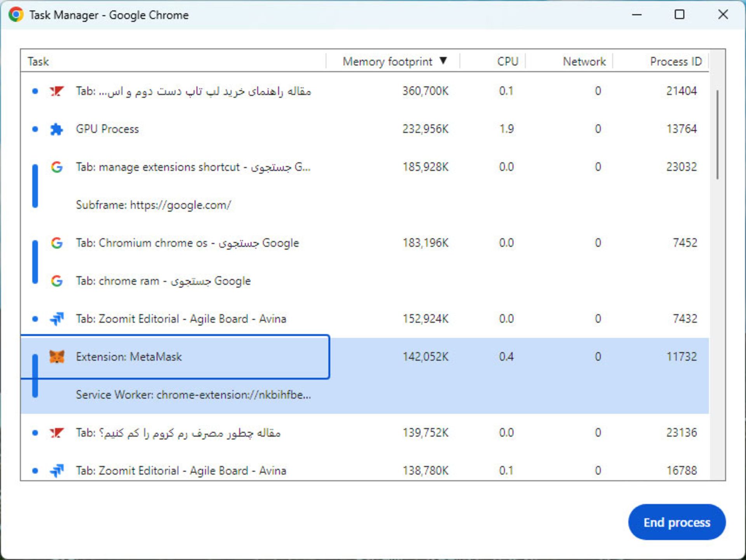Click the first Zoomit Agile Board tab icon
This screenshot has width=746, height=560.
57,319
